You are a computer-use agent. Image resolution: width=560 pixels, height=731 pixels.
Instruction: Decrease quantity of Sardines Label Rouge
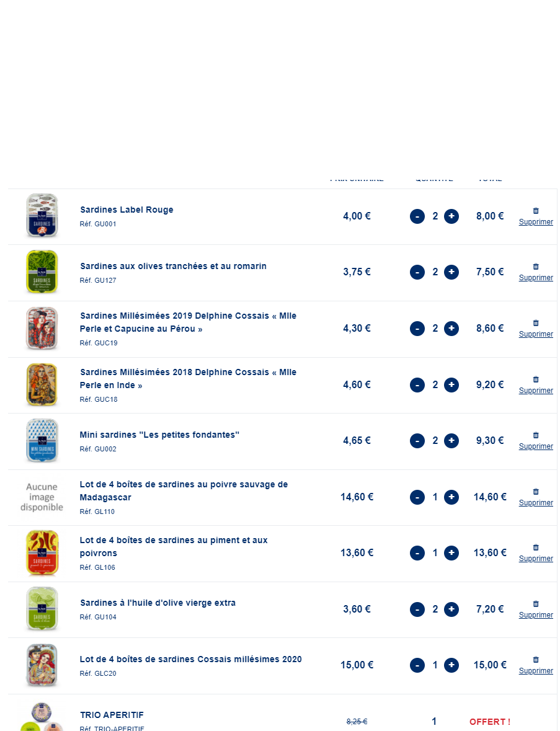417,216
